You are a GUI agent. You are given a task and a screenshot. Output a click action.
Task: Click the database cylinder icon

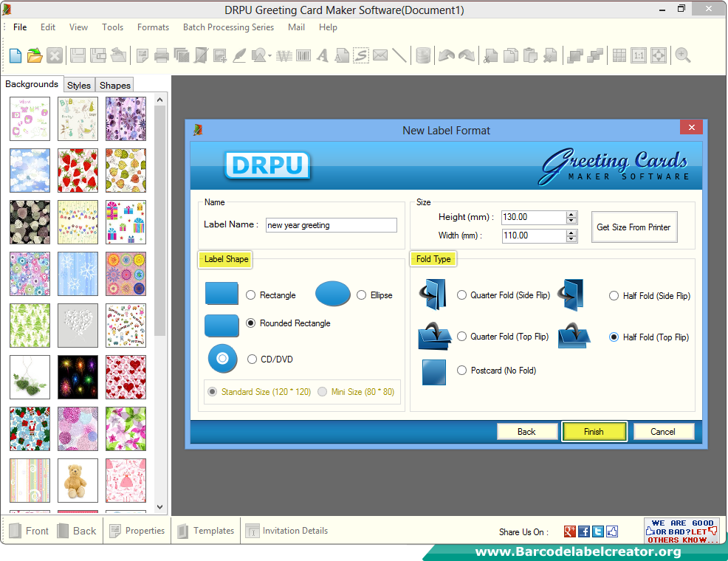[423, 55]
